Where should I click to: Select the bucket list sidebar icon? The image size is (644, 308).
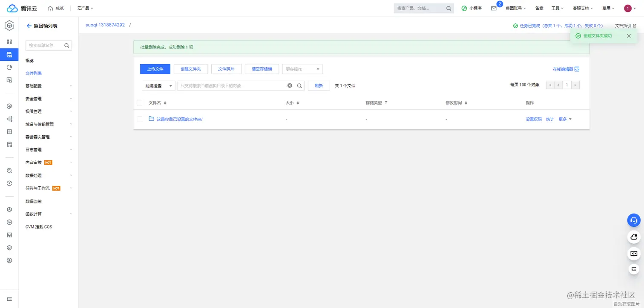pyautogui.click(x=9, y=54)
